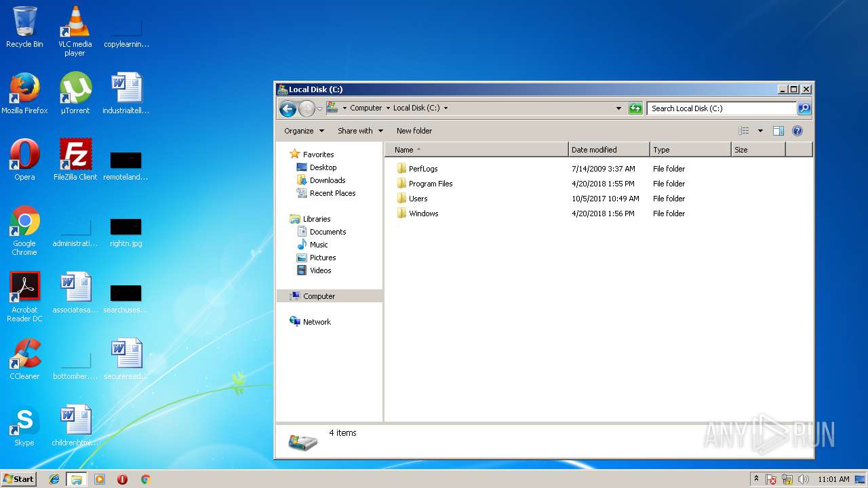The width and height of the screenshot is (868, 488).
Task: Select the remoteland desktop file
Action: tap(126, 164)
